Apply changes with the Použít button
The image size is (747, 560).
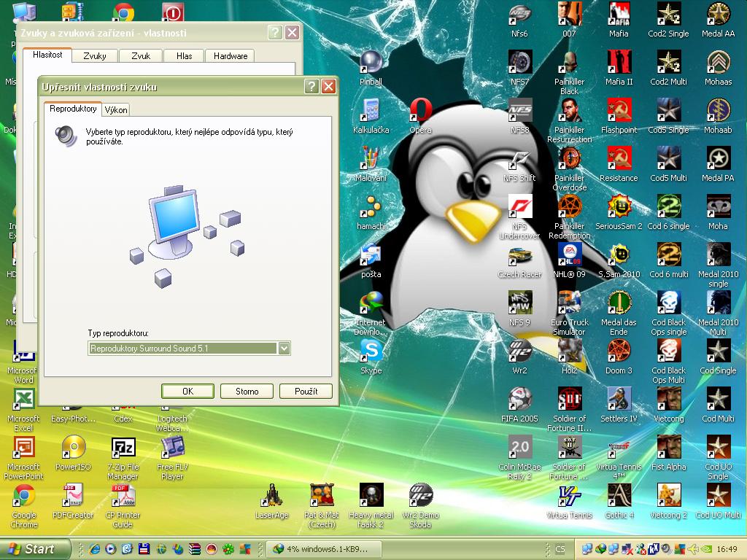coord(306,392)
